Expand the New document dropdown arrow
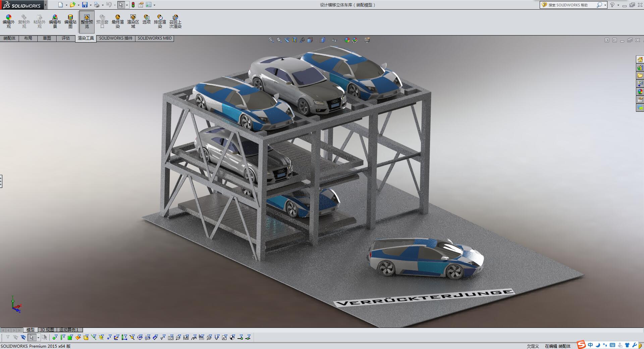Image resolution: width=644 pixels, height=349 pixels. 66,5
